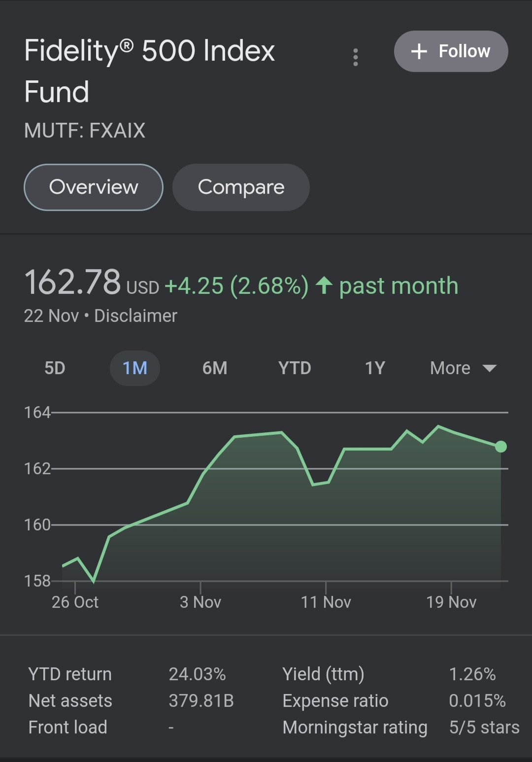Click the 3 Nov marker on chart axis
Viewport: 532px width, 762px height.
point(200,602)
